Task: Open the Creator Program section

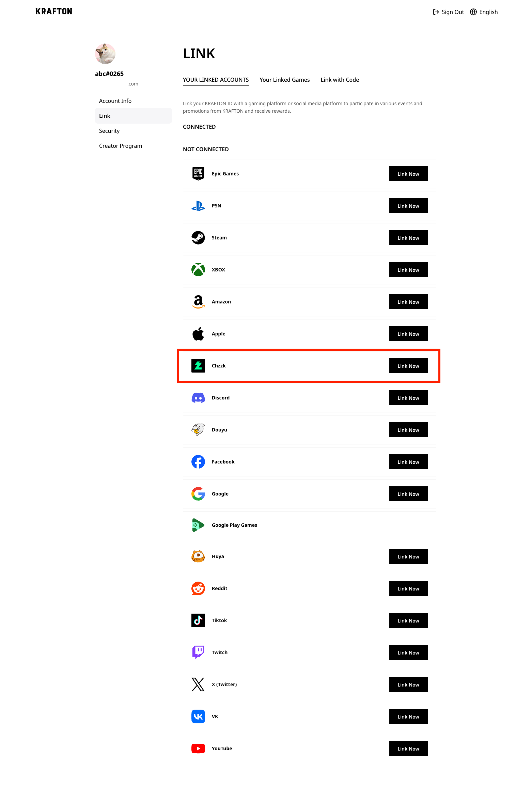Action: 120,145
